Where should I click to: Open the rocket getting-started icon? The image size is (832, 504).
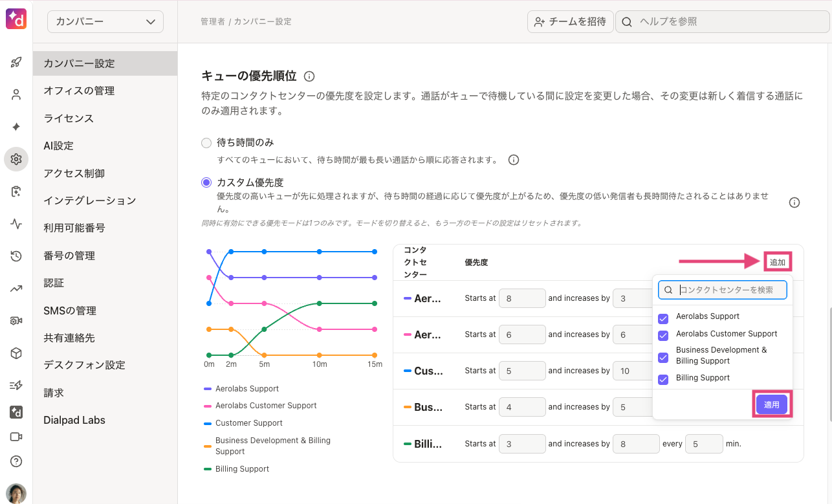coord(16,63)
